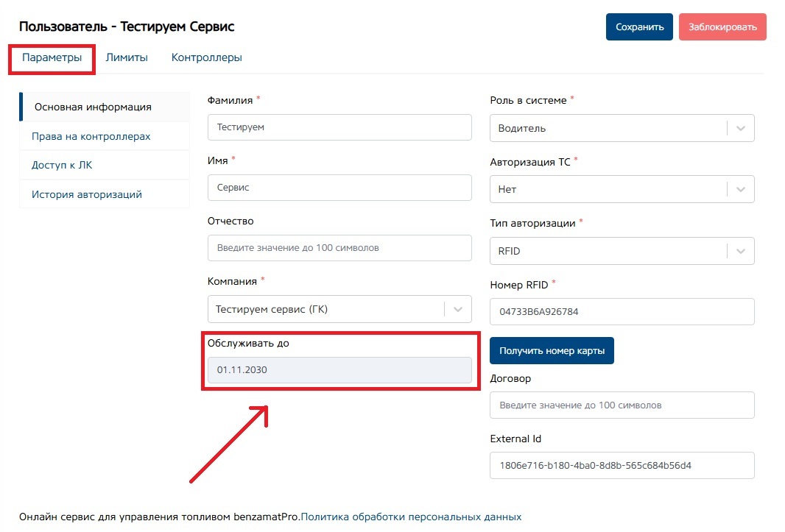
Task: Click the Номер RFID input field
Action: click(622, 311)
